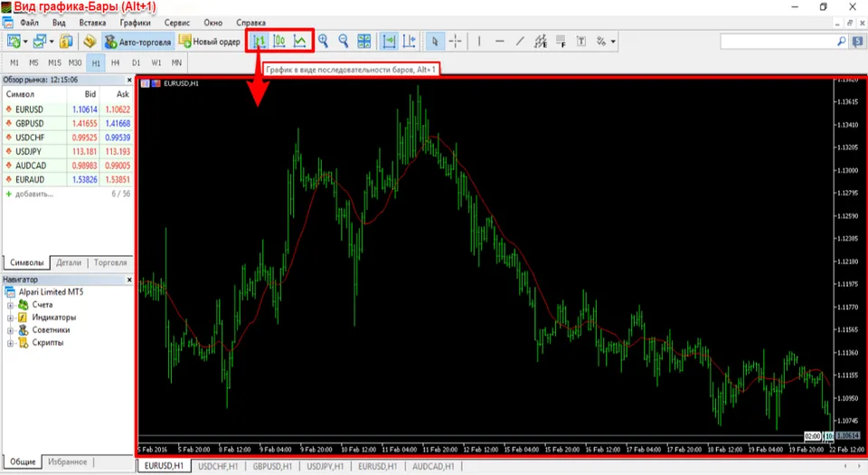The image size is (868, 475).
Task: Select the bar chart view icon
Action: tap(259, 41)
